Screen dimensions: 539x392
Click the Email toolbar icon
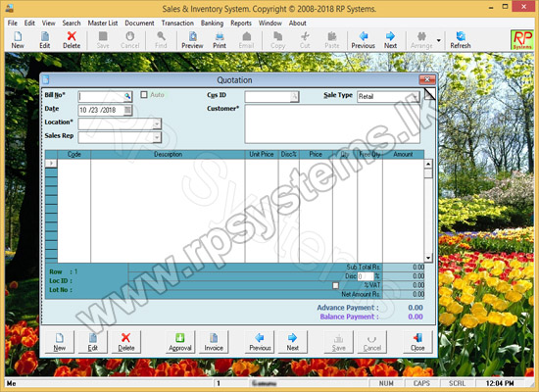coord(246,36)
